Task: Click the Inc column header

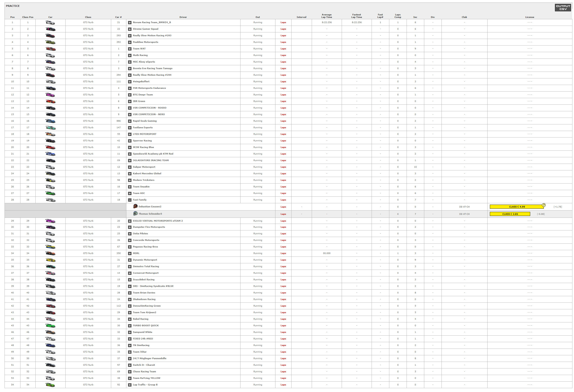Action: pos(415,17)
